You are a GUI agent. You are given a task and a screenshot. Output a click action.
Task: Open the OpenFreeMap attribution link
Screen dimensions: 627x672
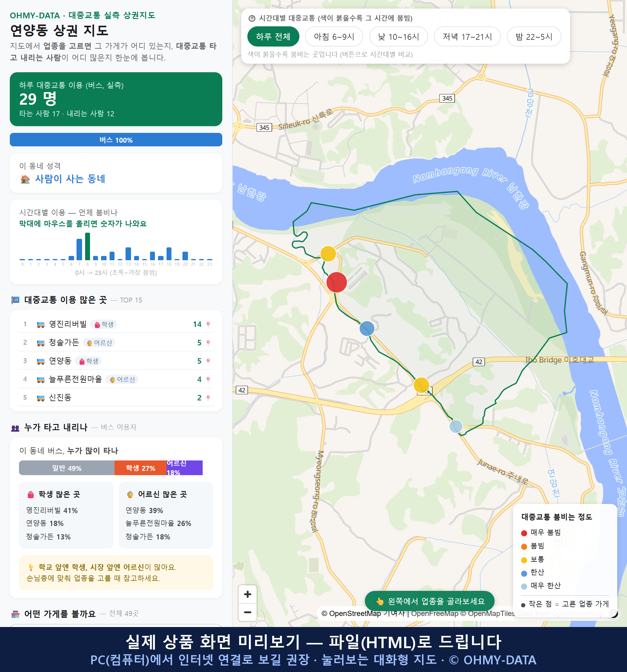(x=435, y=614)
